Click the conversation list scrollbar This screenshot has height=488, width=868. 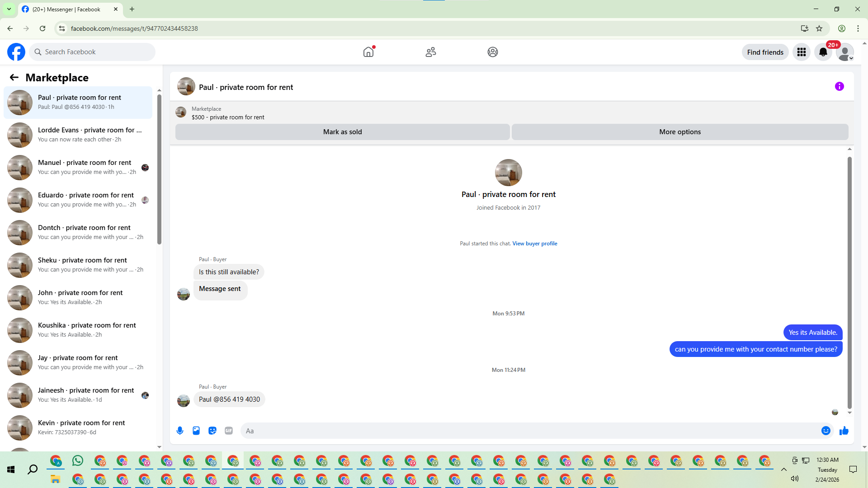pyautogui.click(x=159, y=169)
